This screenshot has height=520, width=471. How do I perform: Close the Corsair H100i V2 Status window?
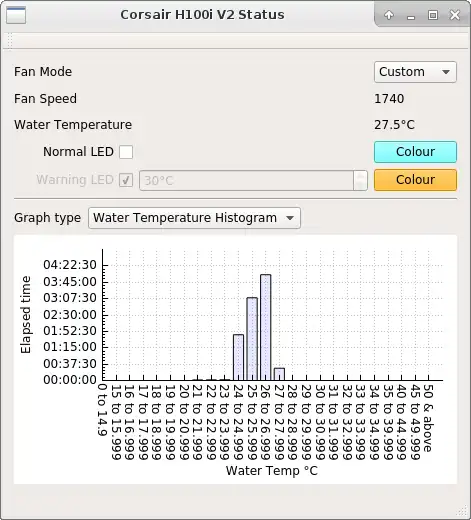[x=455, y=15]
